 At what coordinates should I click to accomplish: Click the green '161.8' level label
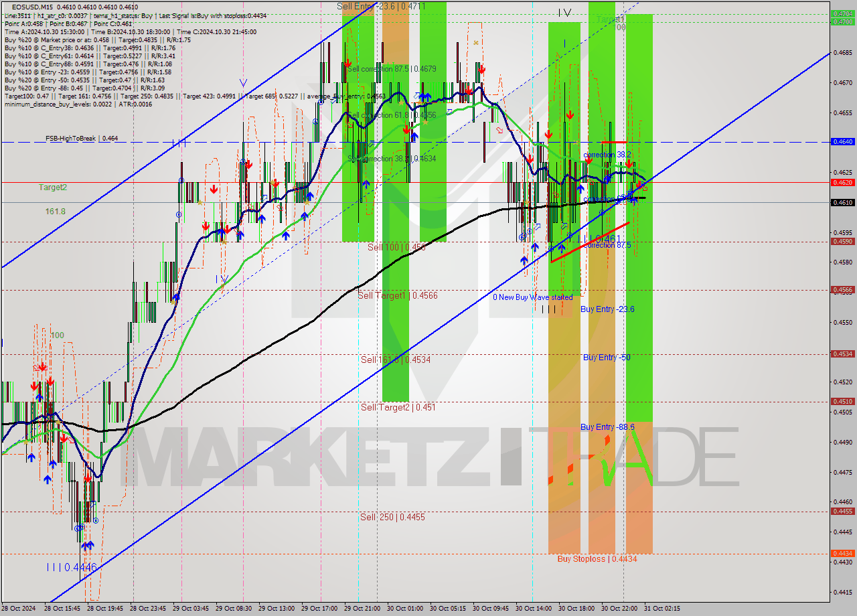pos(55,211)
